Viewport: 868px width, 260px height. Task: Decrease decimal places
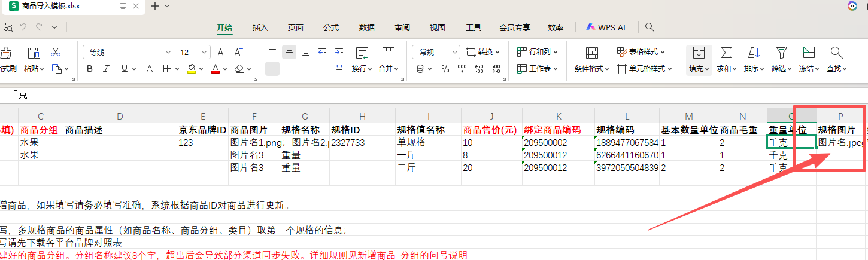tap(496, 69)
